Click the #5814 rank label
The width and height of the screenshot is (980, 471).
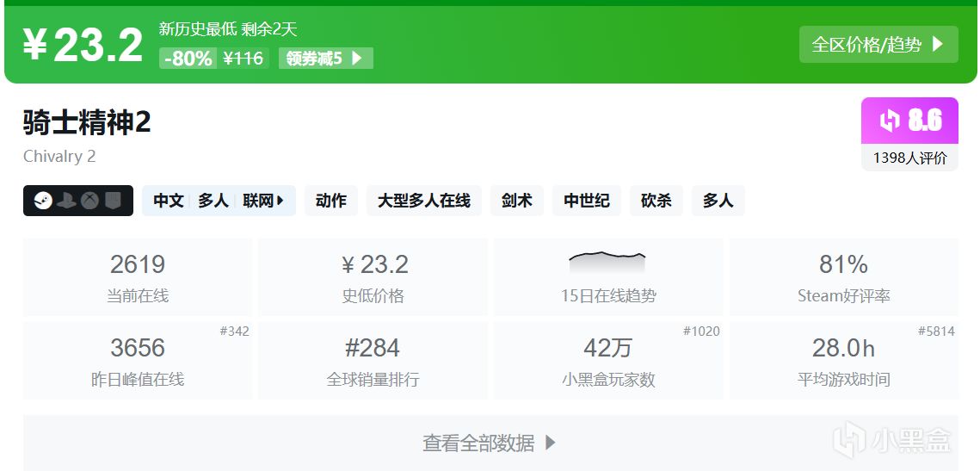[x=936, y=332]
